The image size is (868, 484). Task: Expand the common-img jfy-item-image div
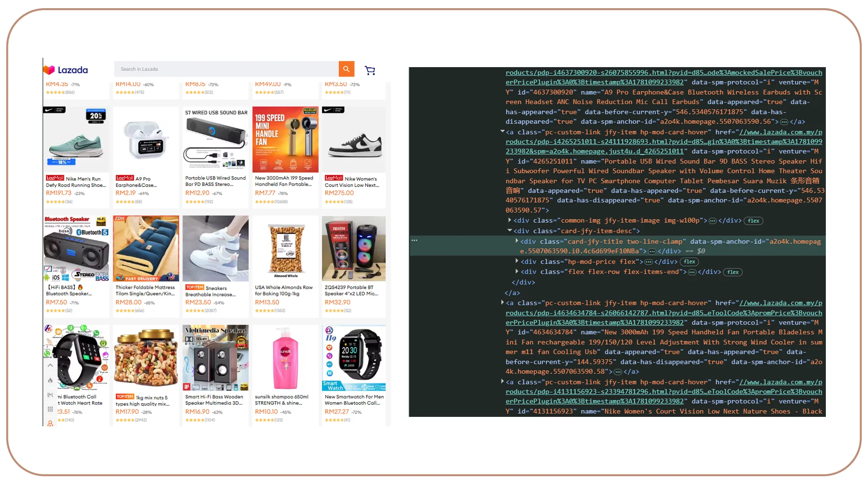point(510,220)
